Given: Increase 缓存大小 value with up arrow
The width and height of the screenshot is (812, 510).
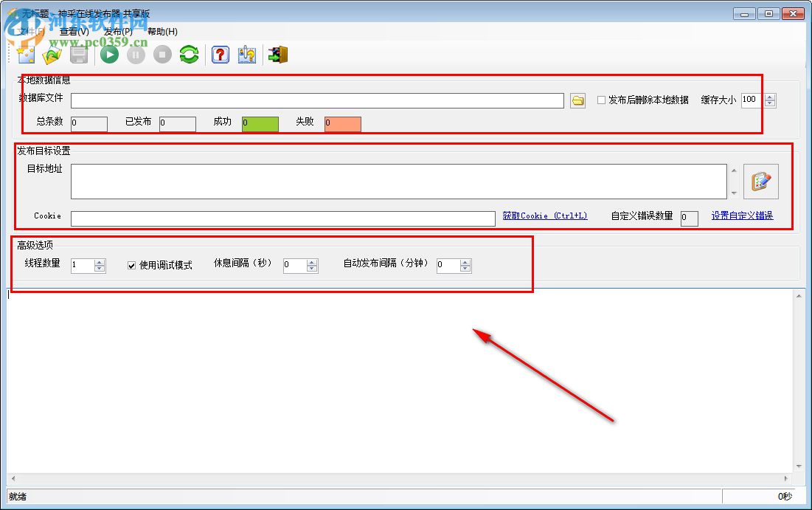Looking at the screenshot, I should click(x=770, y=97).
